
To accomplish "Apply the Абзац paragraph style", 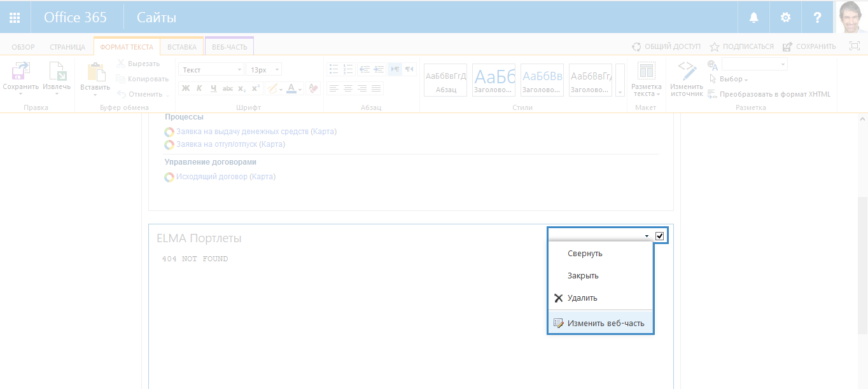I will pyautogui.click(x=445, y=80).
